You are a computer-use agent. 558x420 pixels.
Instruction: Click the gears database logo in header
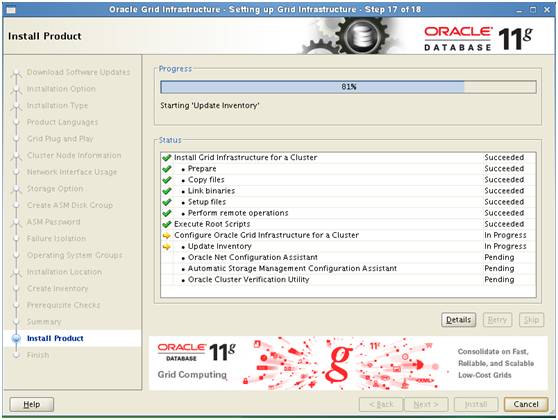(x=352, y=36)
